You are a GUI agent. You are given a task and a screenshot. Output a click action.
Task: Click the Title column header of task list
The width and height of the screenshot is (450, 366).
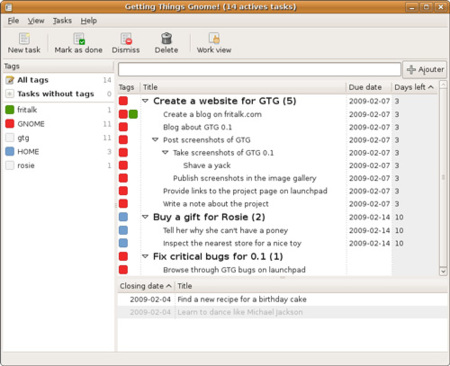[x=243, y=87]
